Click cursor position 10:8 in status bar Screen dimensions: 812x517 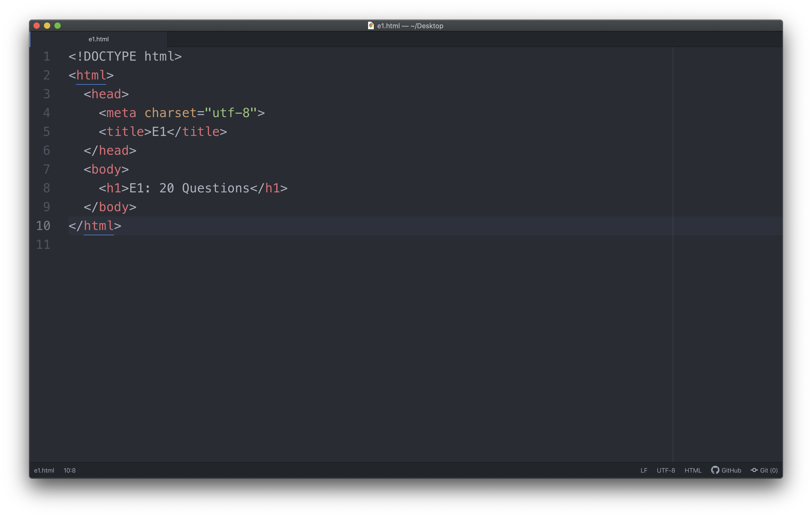70,470
